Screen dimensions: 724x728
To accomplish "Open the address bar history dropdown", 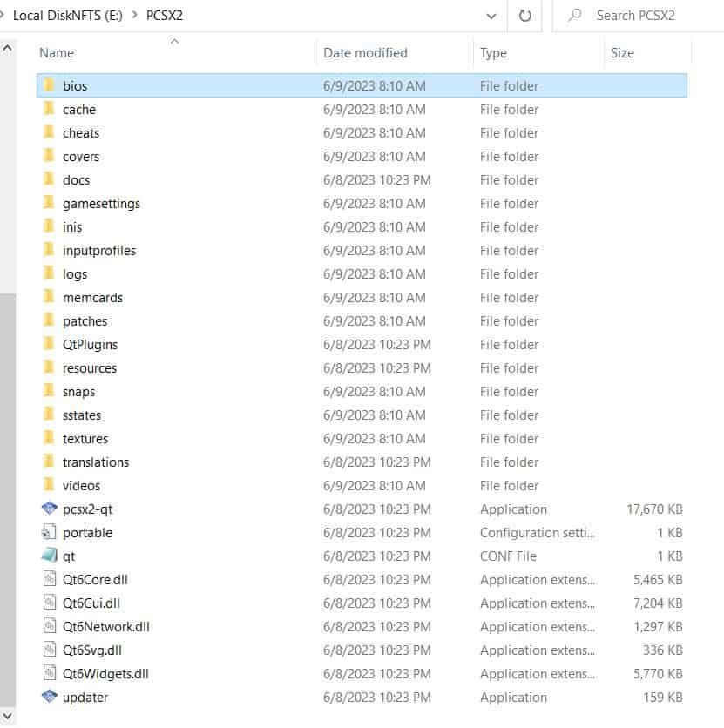I will [491, 17].
